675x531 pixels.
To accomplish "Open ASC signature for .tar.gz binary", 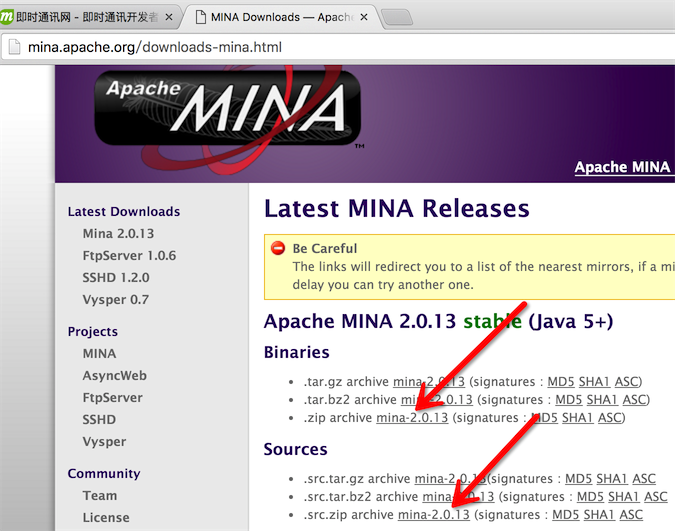I will [626, 382].
